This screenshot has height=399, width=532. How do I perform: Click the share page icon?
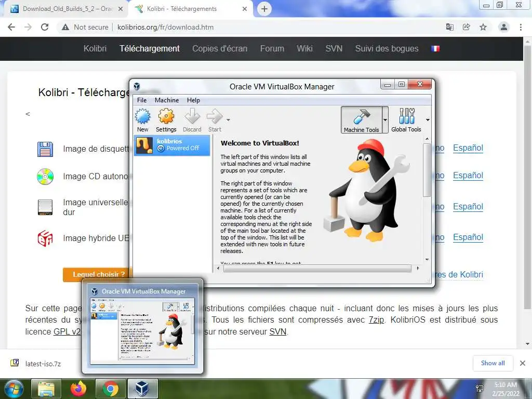tap(467, 27)
